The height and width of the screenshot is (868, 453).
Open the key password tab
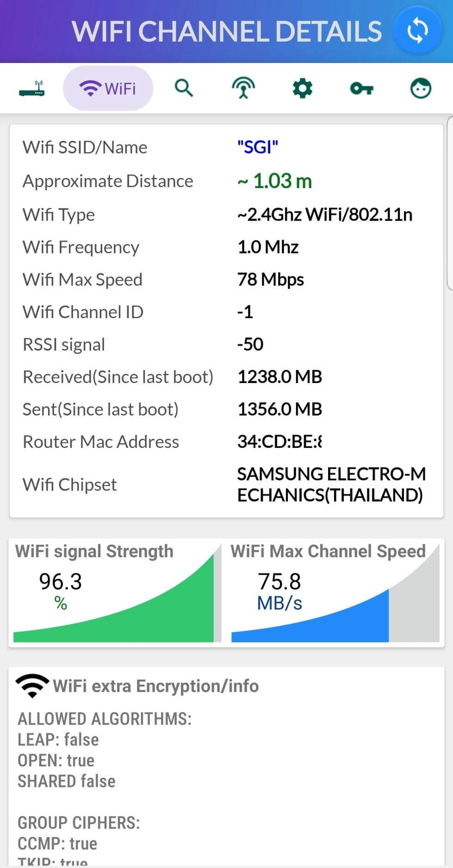(x=361, y=88)
